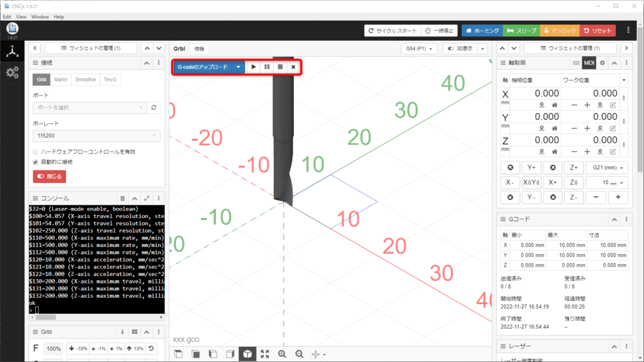Collapse the laser widget
Screen dimensions: 644x362
(x=614, y=347)
